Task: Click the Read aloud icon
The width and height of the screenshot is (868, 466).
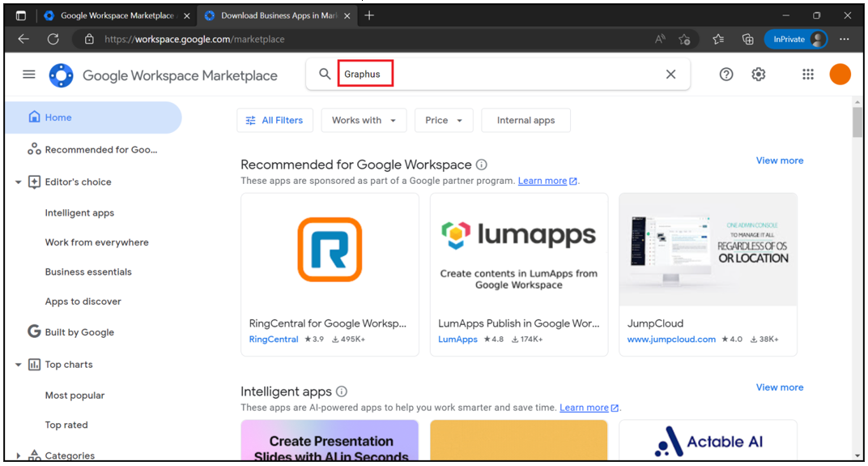Action: (x=660, y=40)
